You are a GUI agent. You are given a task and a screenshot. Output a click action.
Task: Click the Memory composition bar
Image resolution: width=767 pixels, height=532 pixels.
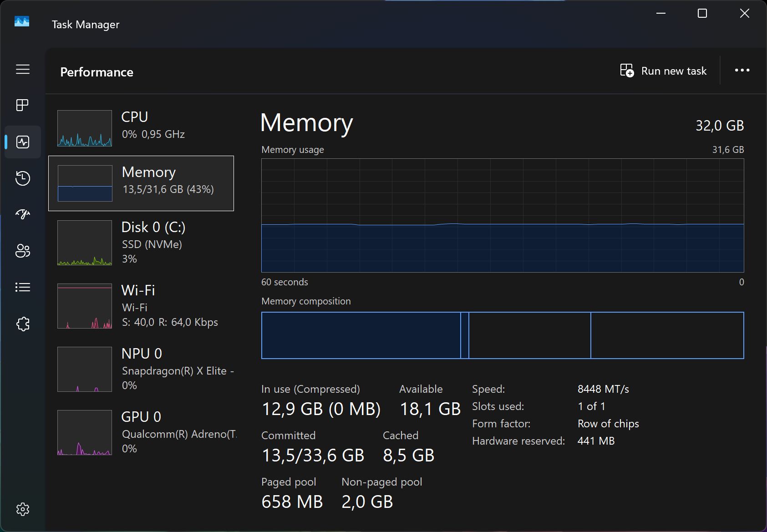click(503, 335)
